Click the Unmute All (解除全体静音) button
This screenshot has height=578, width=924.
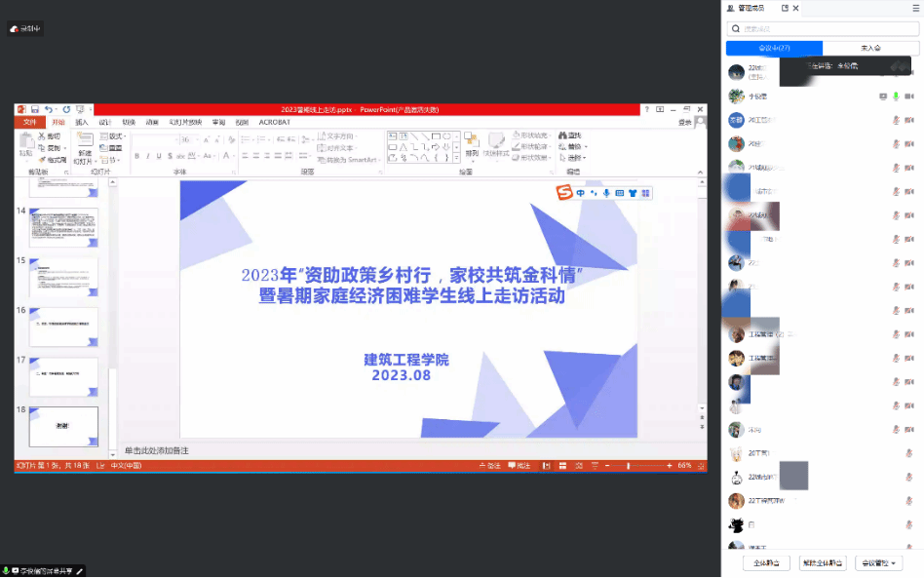(x=823, y=563)
